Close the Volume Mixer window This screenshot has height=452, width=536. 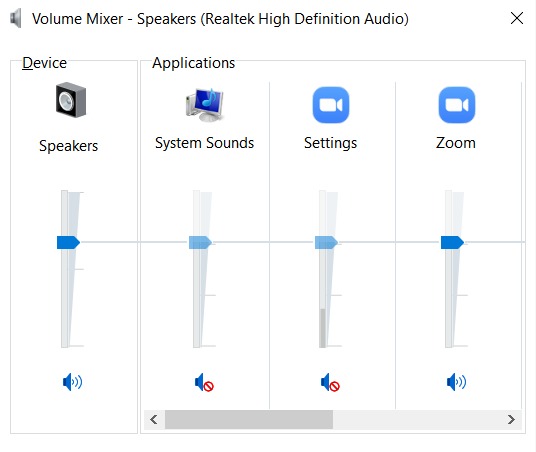517,18
